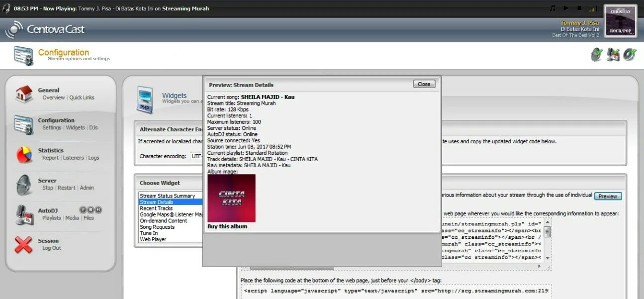Adjust volume using the signal bars control
This screenshot has height=299, width=644.
(593, 8)
